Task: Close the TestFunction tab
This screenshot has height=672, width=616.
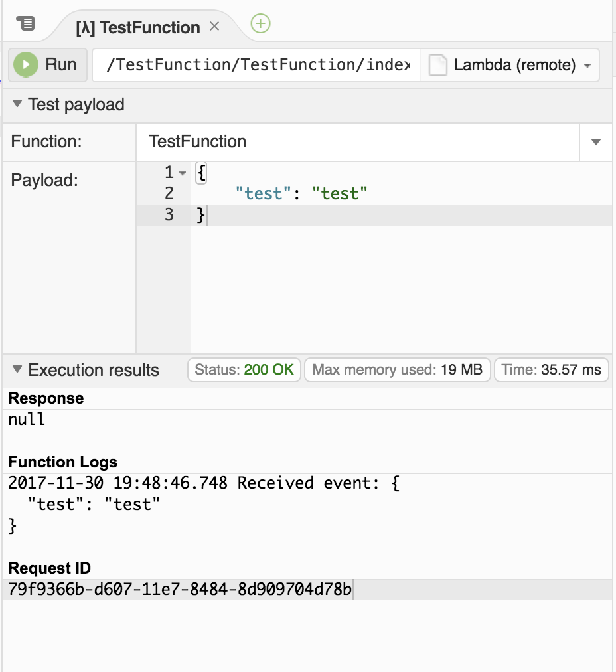Action: click(215, 27)
